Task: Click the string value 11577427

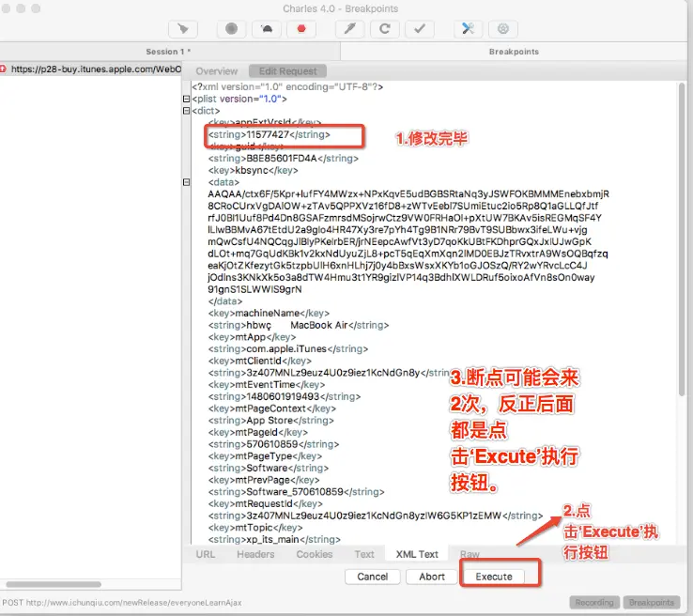Action: (x=269, y=135)
